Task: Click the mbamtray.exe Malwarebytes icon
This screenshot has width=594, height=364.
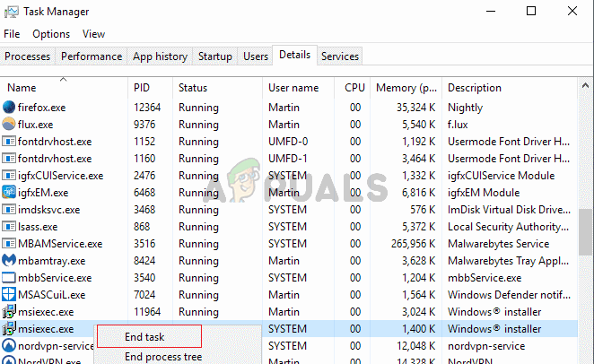Action: pyautogui.click(x=9, y=260)
